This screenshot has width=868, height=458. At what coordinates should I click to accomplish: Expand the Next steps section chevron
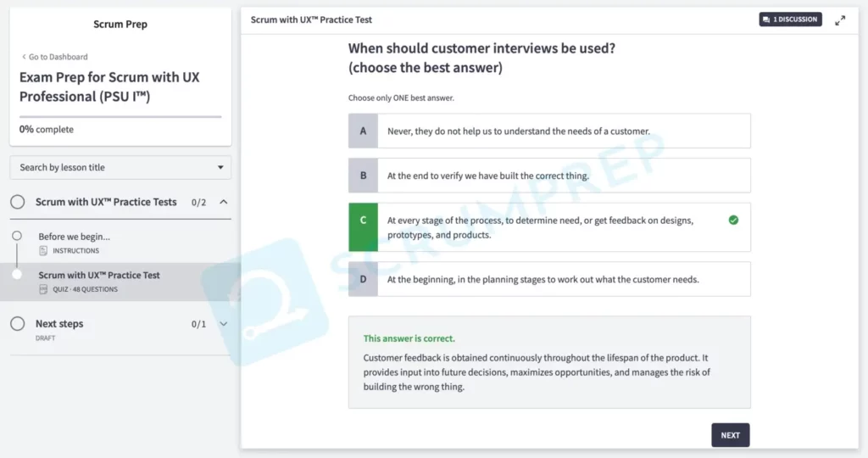[223, 324]
